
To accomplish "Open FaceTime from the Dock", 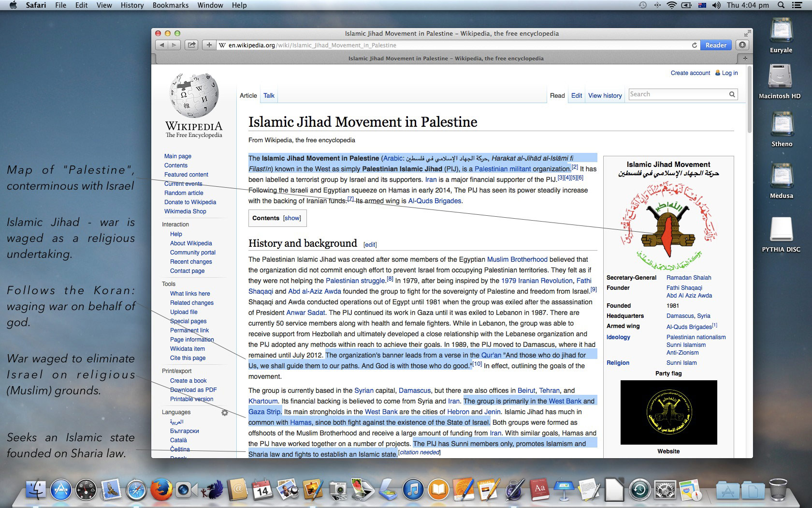I will click(187, 490).
